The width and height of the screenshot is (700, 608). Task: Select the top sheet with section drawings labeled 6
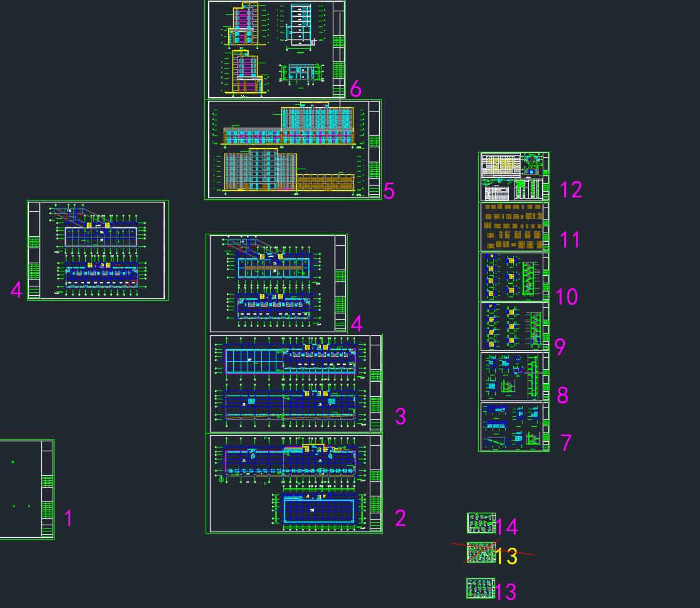point(276,49)
